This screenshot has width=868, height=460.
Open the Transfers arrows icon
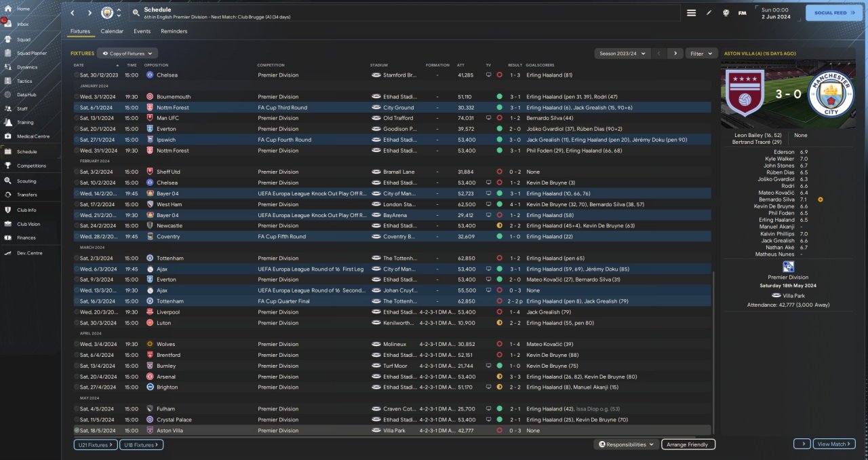click(7, 195)
